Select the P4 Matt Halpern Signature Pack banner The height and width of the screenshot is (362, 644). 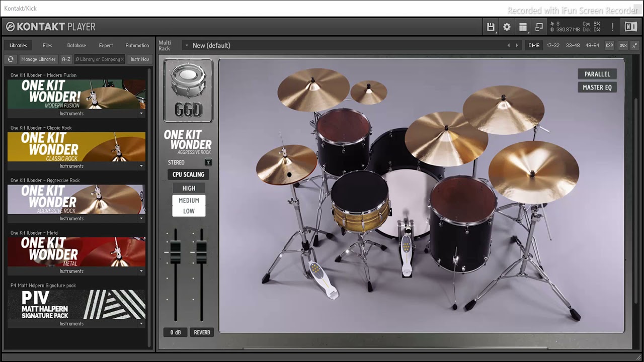76,305
